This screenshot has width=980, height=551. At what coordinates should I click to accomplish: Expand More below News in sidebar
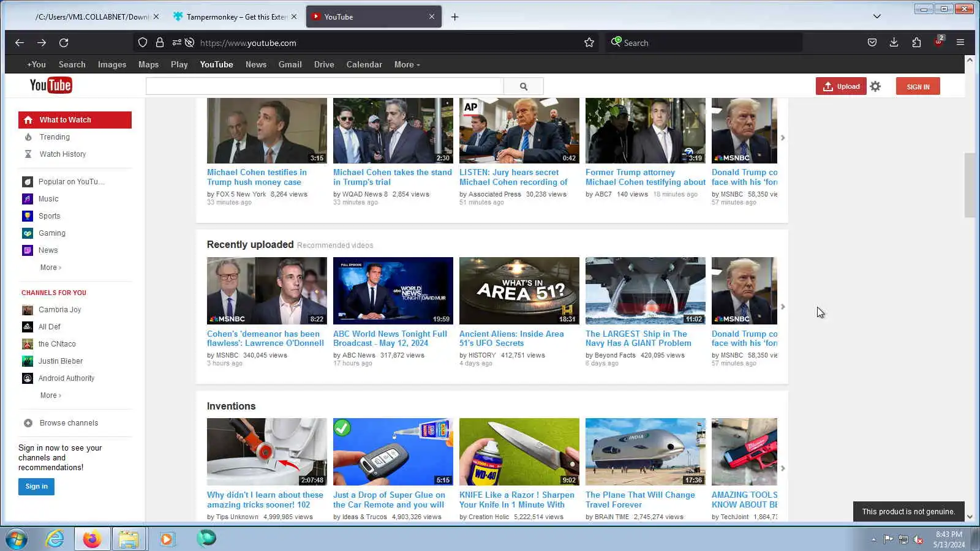coord(51,268)
